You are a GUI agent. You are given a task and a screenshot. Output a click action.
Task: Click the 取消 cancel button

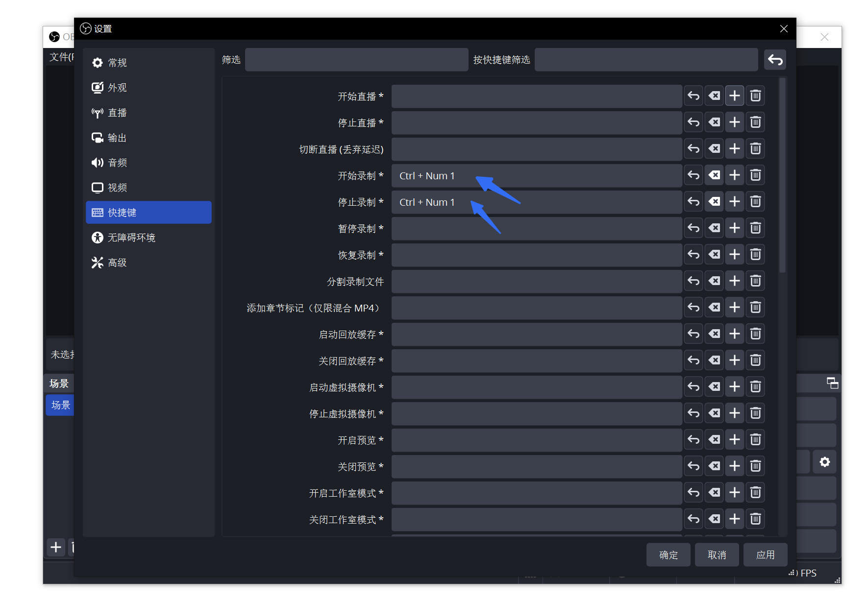click(717, 554)
